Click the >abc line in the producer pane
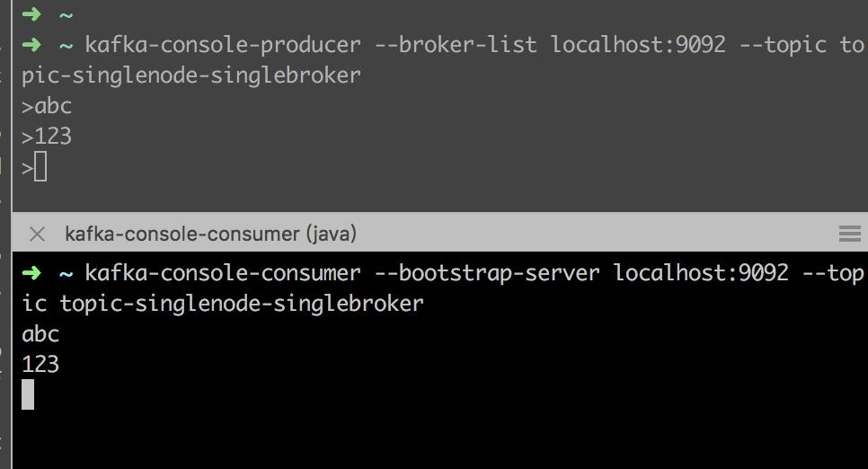Viewport: 868px width, 469px height. 47,106
